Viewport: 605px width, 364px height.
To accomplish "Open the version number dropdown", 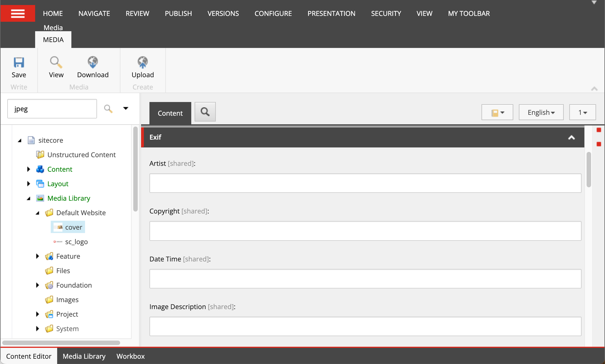I will pyautogui.click(x=582, y=112).
